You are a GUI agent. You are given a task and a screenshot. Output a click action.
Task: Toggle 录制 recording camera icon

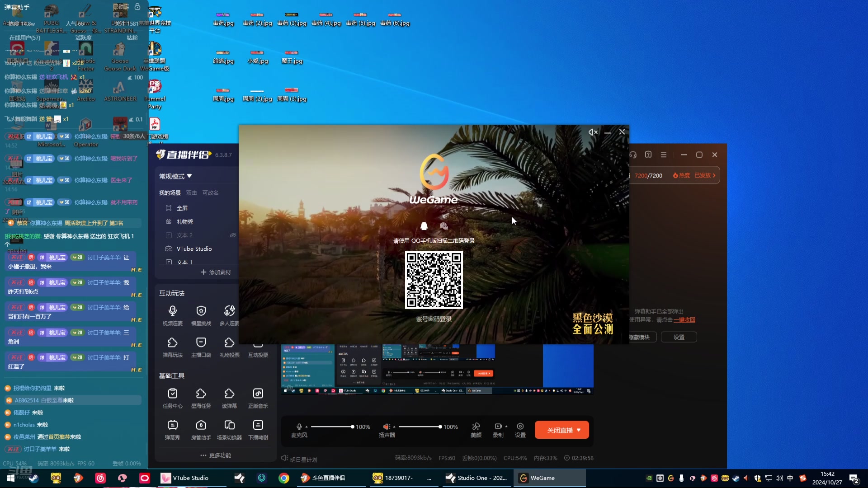pos(498,426)
